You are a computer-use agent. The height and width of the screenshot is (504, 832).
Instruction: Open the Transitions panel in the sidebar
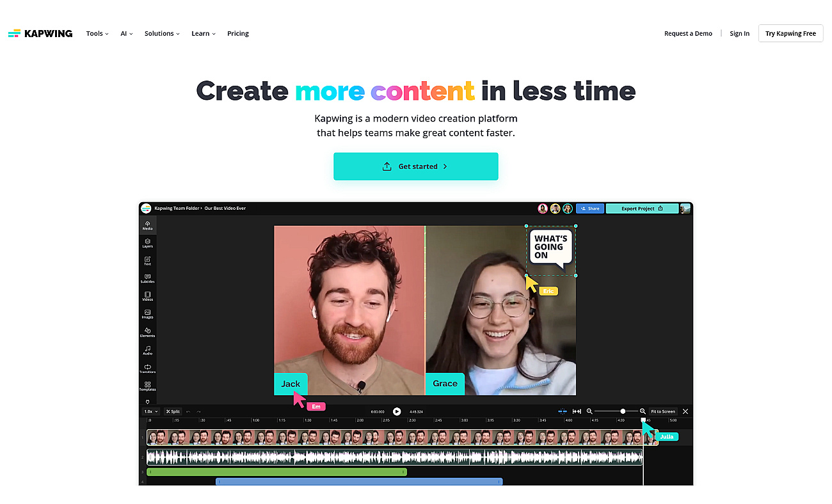[147, 368]
